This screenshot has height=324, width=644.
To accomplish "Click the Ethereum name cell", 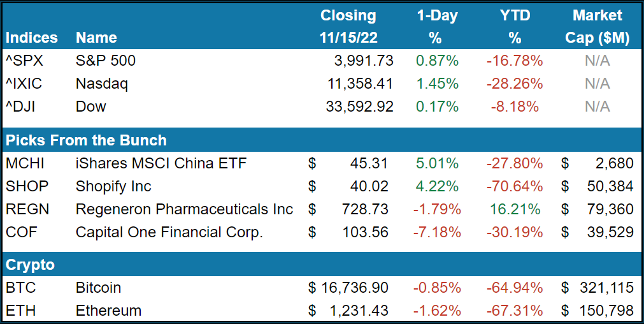I will point(108,311).
